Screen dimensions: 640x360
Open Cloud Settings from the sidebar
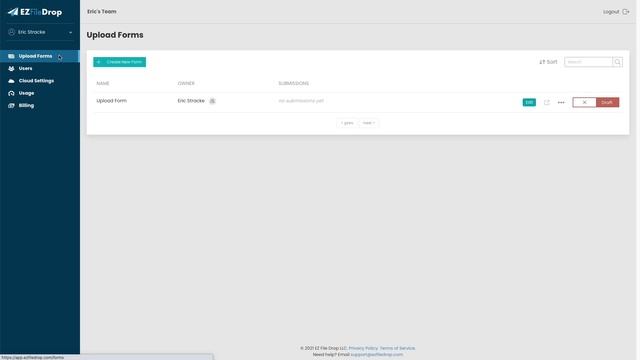pyautogui.click(x=36, y=81)
